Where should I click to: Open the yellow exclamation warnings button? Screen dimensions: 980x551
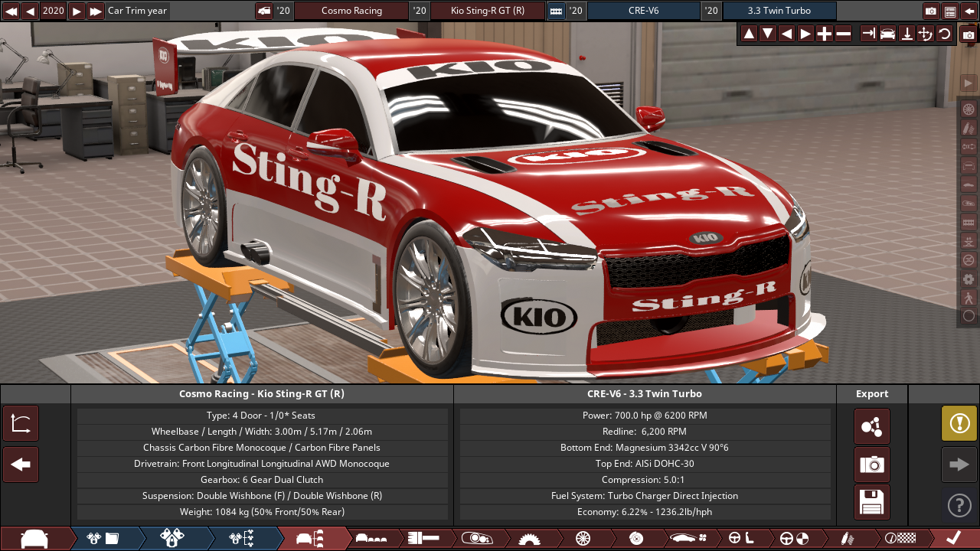point(959,423)
